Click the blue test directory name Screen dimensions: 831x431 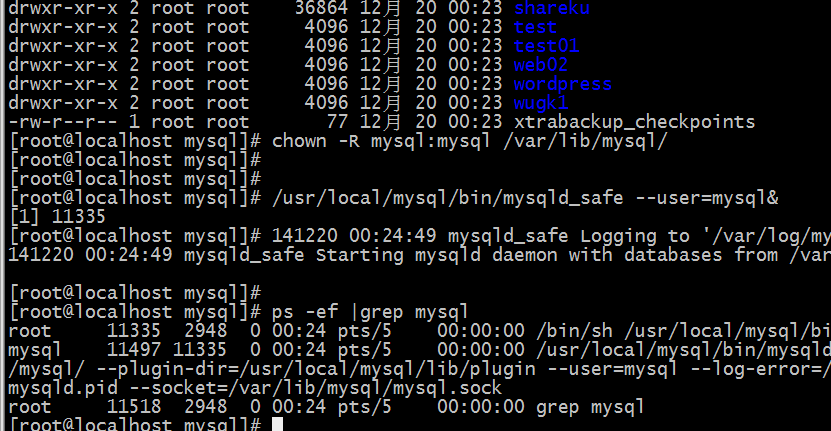pos(535,27)
